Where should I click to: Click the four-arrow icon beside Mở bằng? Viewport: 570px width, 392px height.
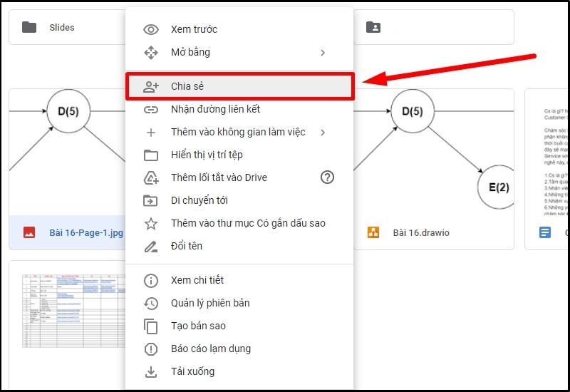click(x=151, y=53)
